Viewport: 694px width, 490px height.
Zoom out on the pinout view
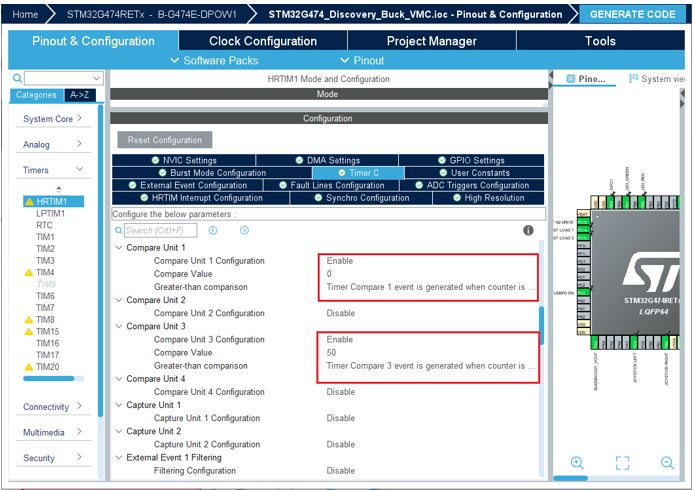pyautogui.click(x=667, y=463)
